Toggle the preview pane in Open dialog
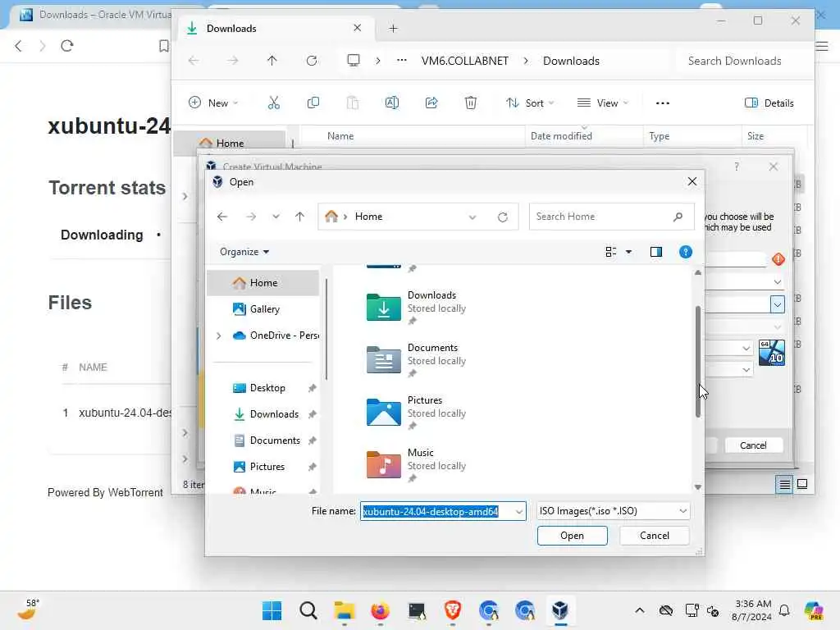Viewport: 840px width, 630px height. (x=656, y=252)
